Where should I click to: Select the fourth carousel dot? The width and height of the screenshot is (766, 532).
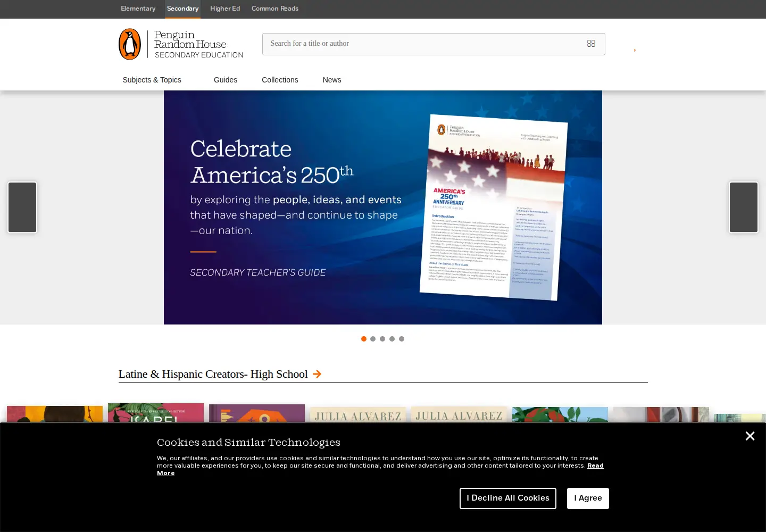[392, 339]
